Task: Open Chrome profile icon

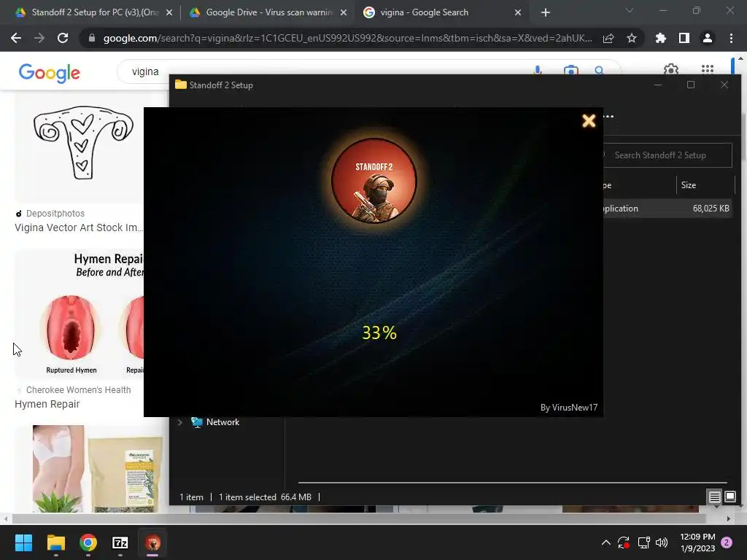Action: (708, 38)
